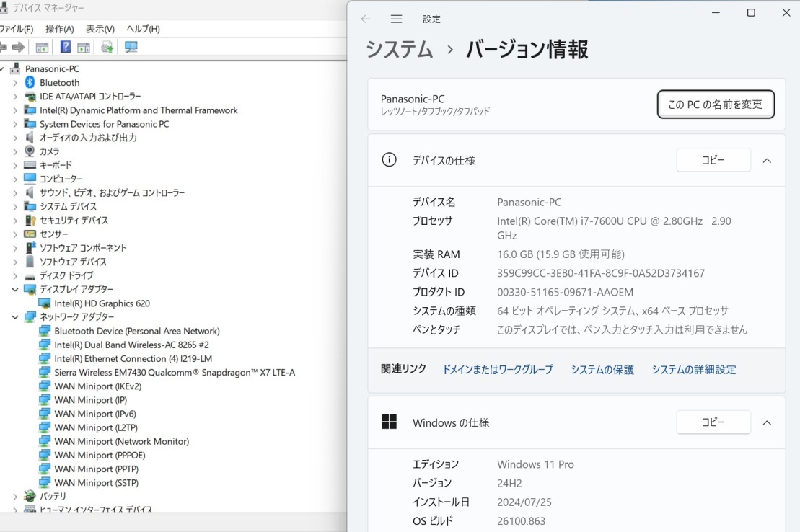The width and height of the screenshot is (800, 532).
Task: Select Intel(R) Ethernet Connection (4) I219-LM
Action: [133, 358]
